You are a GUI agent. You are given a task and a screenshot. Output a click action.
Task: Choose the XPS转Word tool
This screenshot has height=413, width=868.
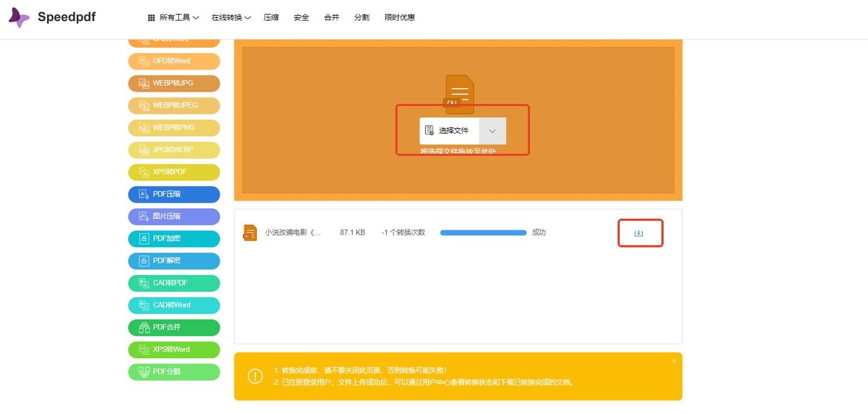click(x=174, y=349)
